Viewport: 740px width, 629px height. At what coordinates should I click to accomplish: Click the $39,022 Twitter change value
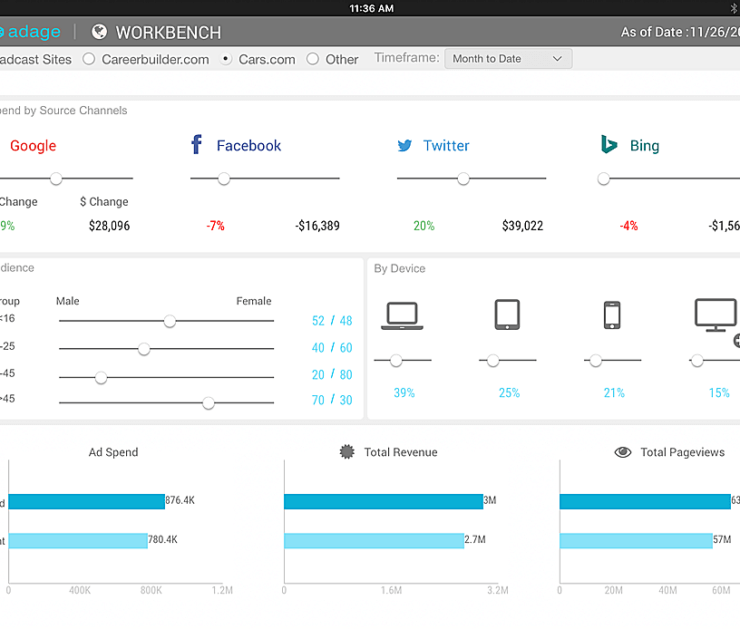point(522,226)
